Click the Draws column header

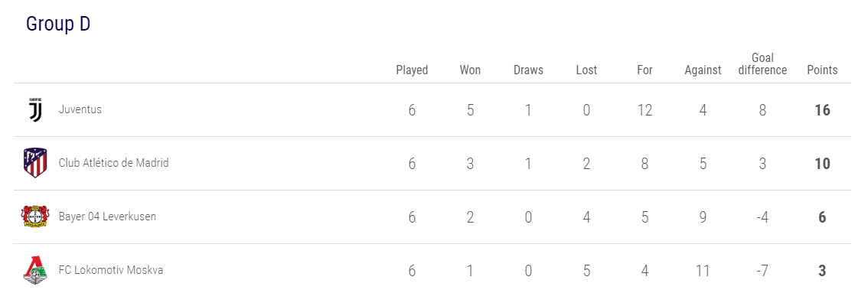pos(528,70)
